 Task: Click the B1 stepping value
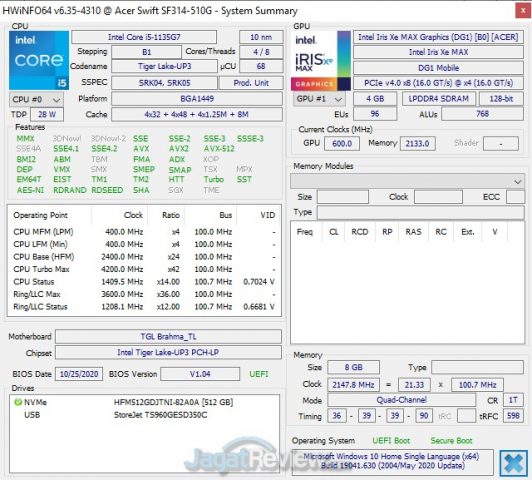[146, 52]
